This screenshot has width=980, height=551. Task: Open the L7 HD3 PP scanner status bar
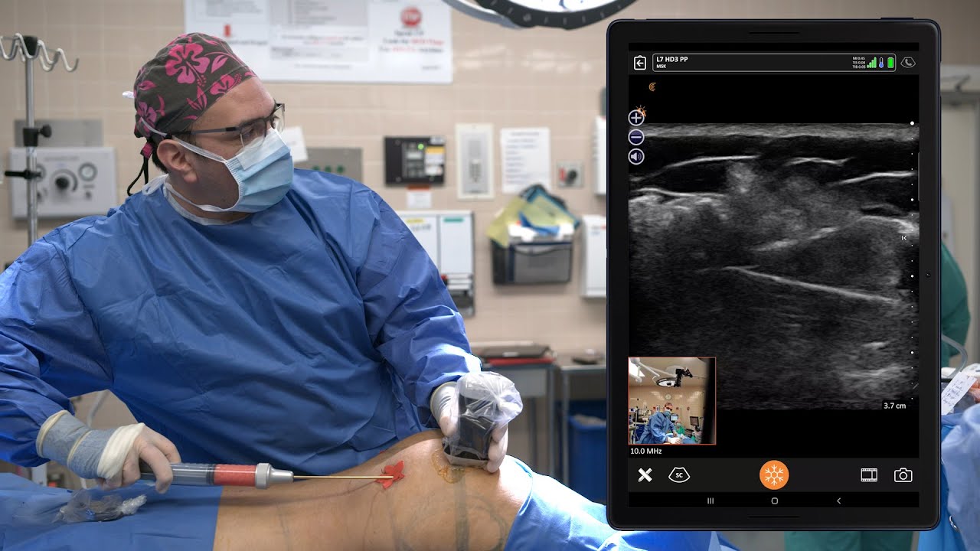pyautogui.click(x=774, y=63)
